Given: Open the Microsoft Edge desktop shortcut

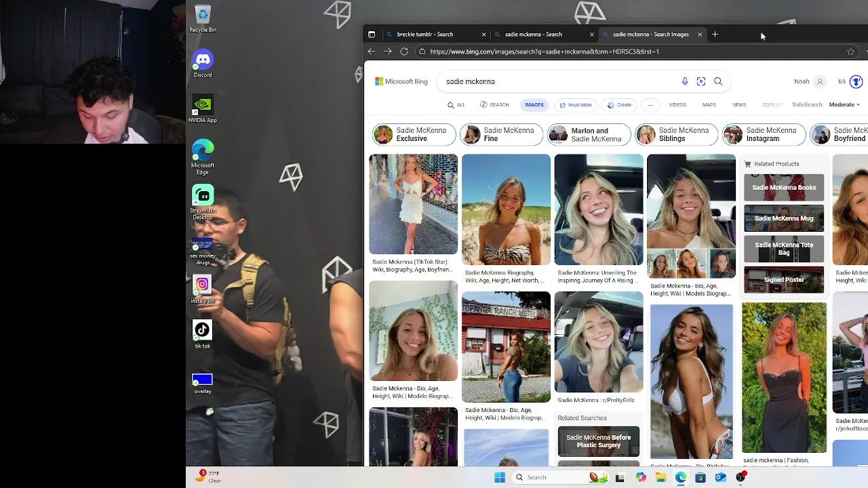Looking at the screenshot, I should coord(202,157).
